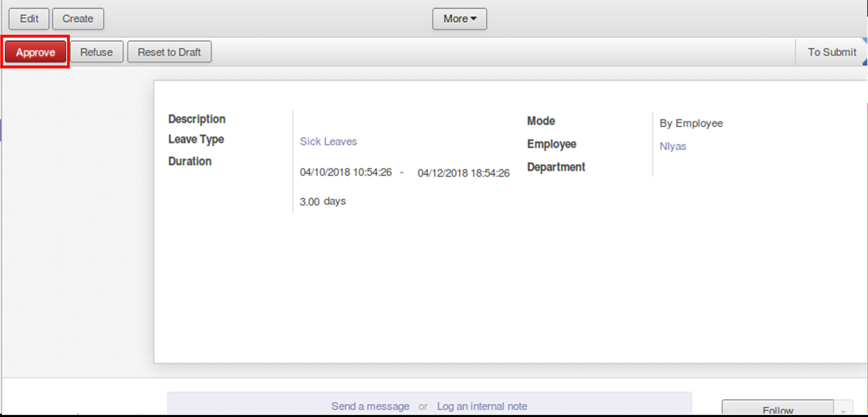Select the 3.00 days duration value

pos(323,201)
